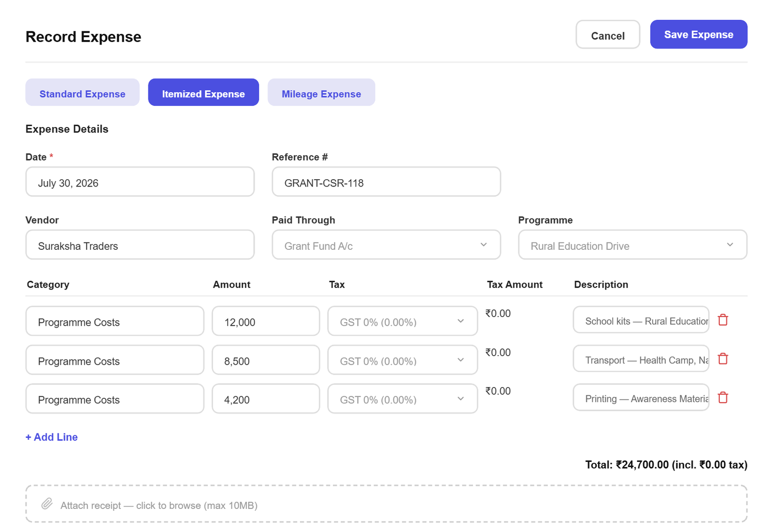The height and width of the screenshot is (532, 773).
Task: Edit the Transport Health Camp description field
Action: pos(641,359)
